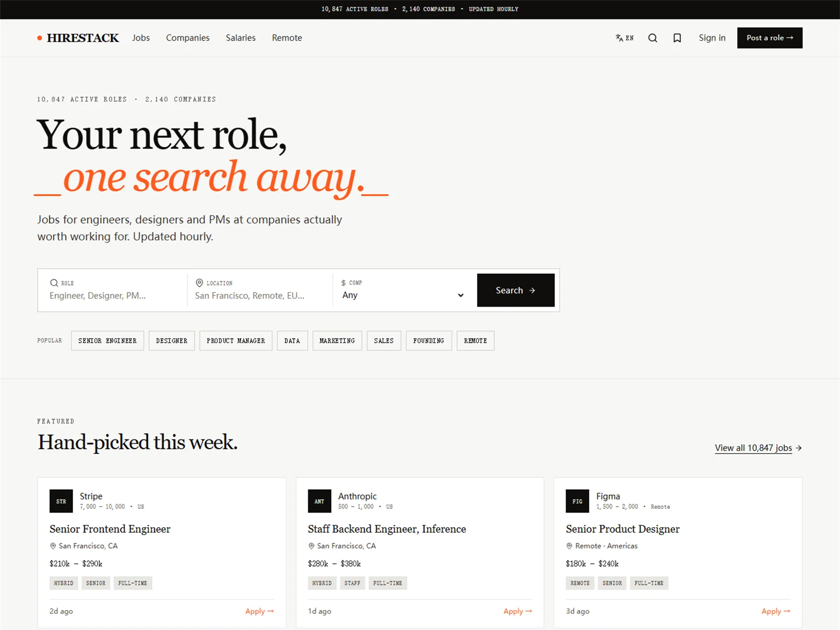Open the Remote nav item
The width and height of the screenshot is (840, 630).
point(287,38)
